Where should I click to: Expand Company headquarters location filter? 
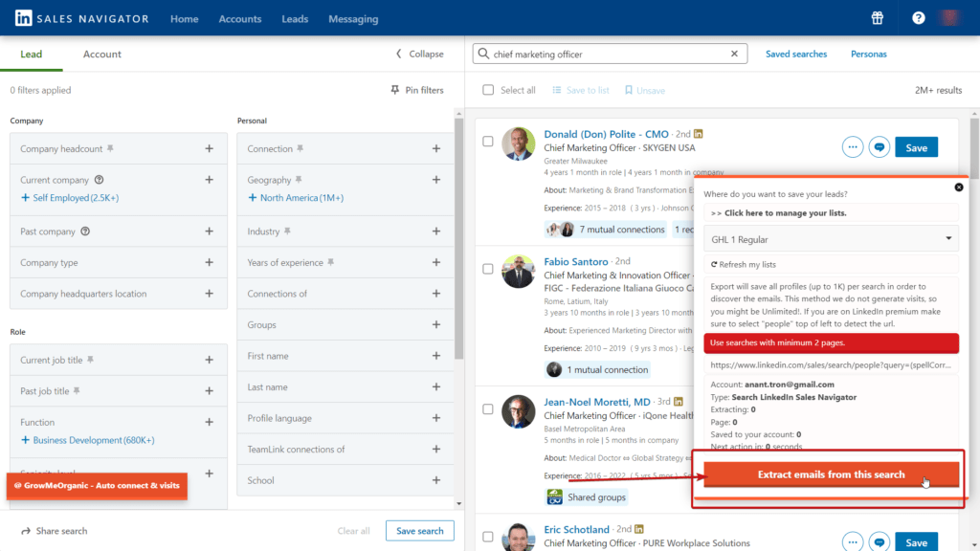209,294
